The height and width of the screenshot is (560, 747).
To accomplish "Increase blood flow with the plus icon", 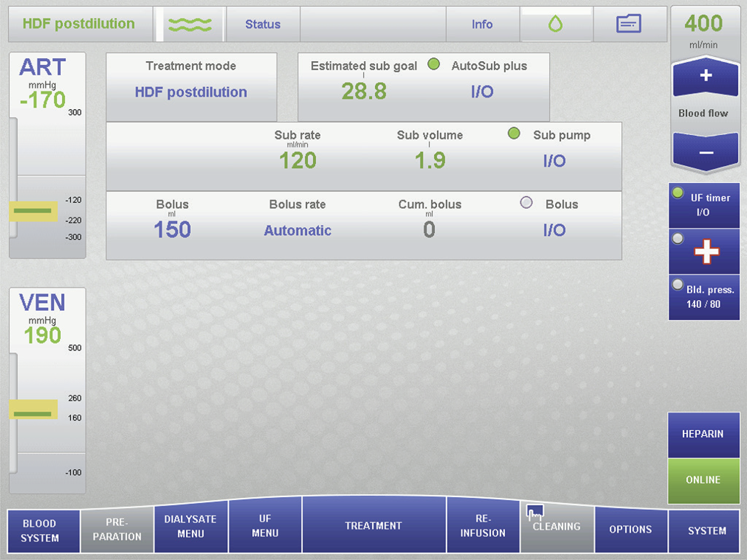I will click(x=705, y=76).
